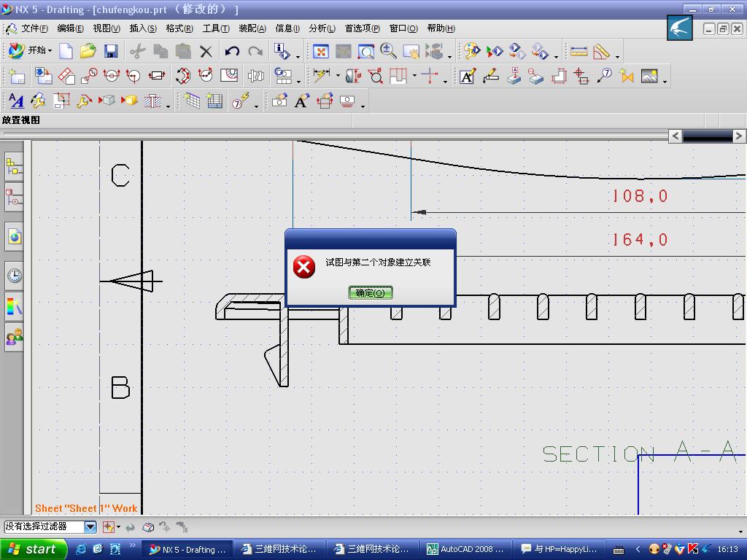Save the part with the floppy disk icon
Viewport: 747px width, 560px height.
pos(111,51)
